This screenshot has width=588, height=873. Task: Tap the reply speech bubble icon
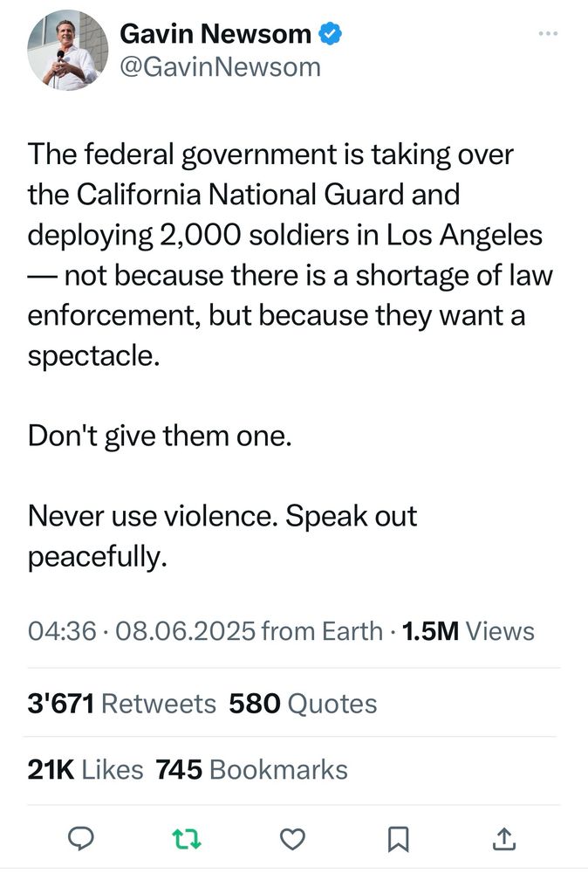[80, 838]
